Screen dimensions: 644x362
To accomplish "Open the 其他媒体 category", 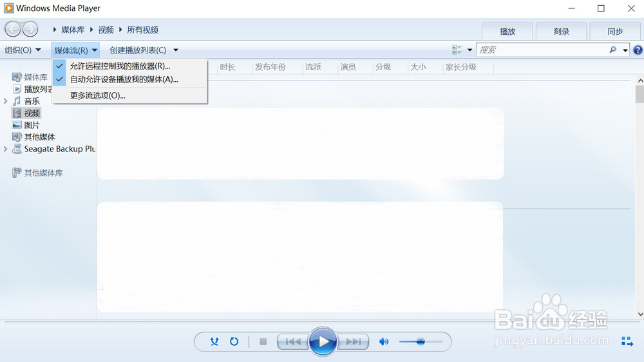I will (34, 137).
